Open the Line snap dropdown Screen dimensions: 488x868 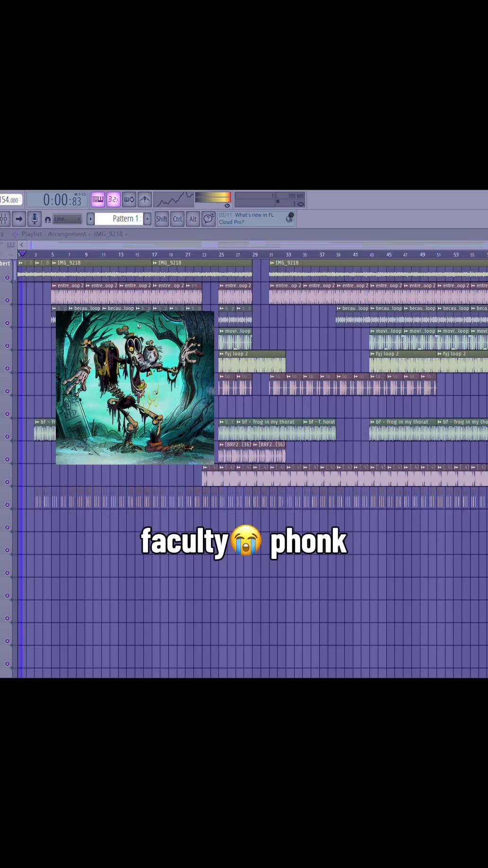pyautogui.click(x=67, y=219)
